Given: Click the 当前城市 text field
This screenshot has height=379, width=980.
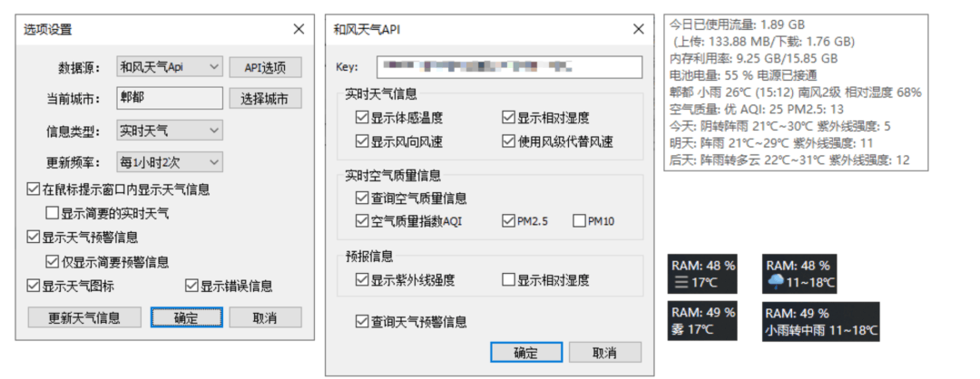Looking at the screenshot, I should (x=170, y=98).
